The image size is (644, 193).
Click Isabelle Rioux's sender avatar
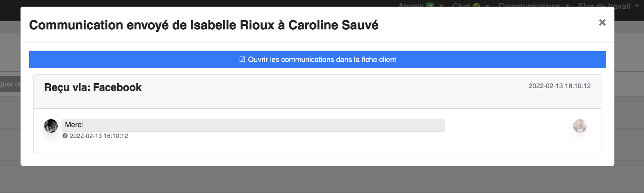tap(51, 126)
